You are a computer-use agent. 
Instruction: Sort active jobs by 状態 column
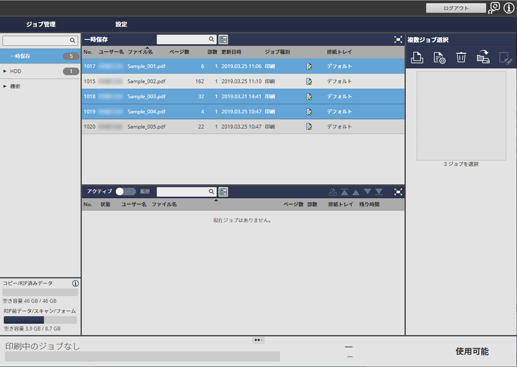coord(105,204)
